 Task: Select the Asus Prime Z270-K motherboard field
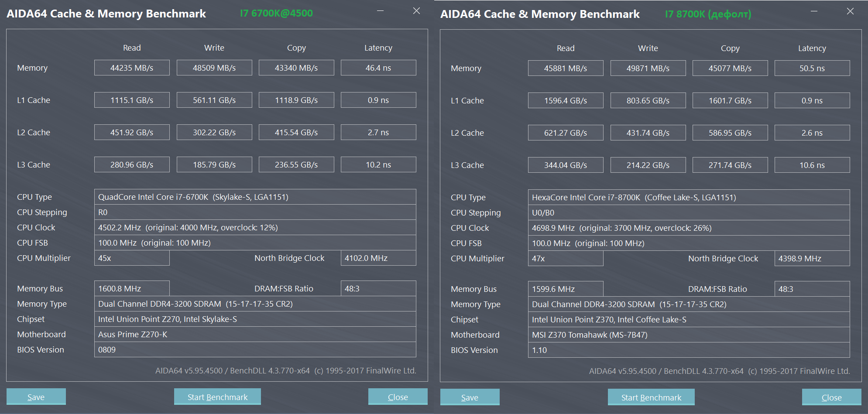tap(255, 334)
